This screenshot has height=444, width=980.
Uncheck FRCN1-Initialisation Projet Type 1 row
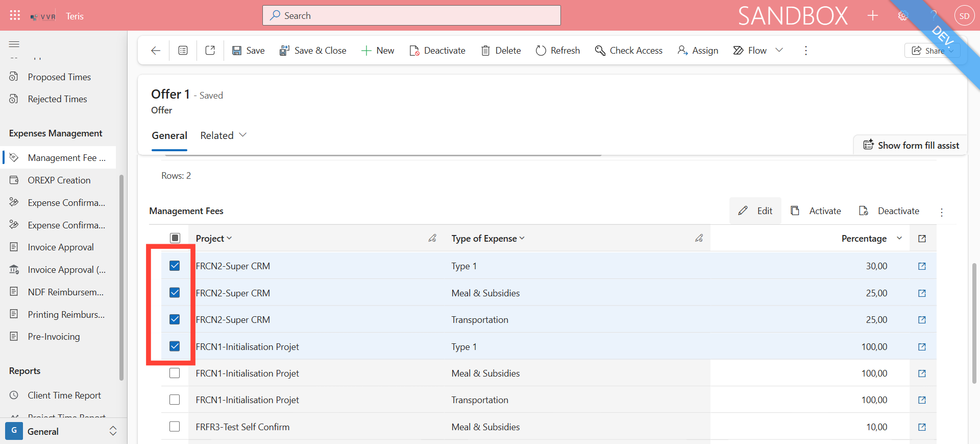(x=175, y=346)
